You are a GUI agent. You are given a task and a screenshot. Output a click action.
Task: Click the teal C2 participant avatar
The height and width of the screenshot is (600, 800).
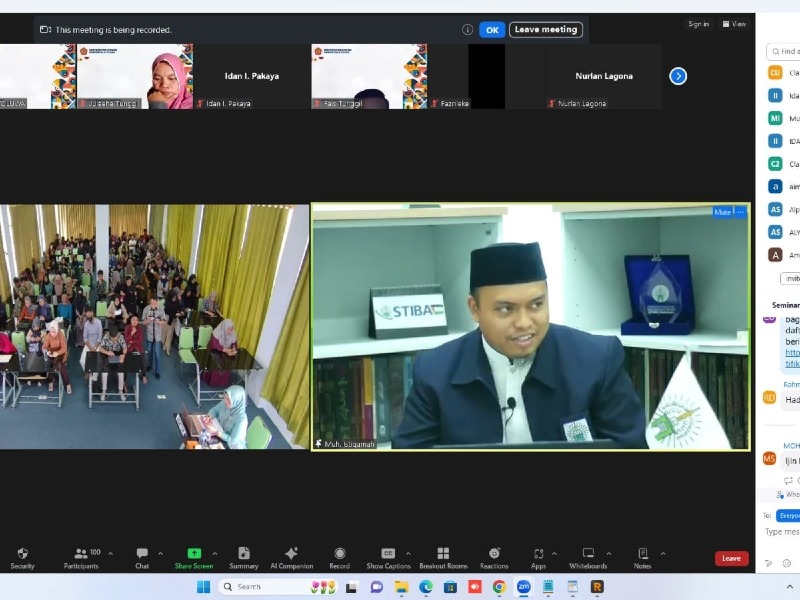click(x=775, y=164)
